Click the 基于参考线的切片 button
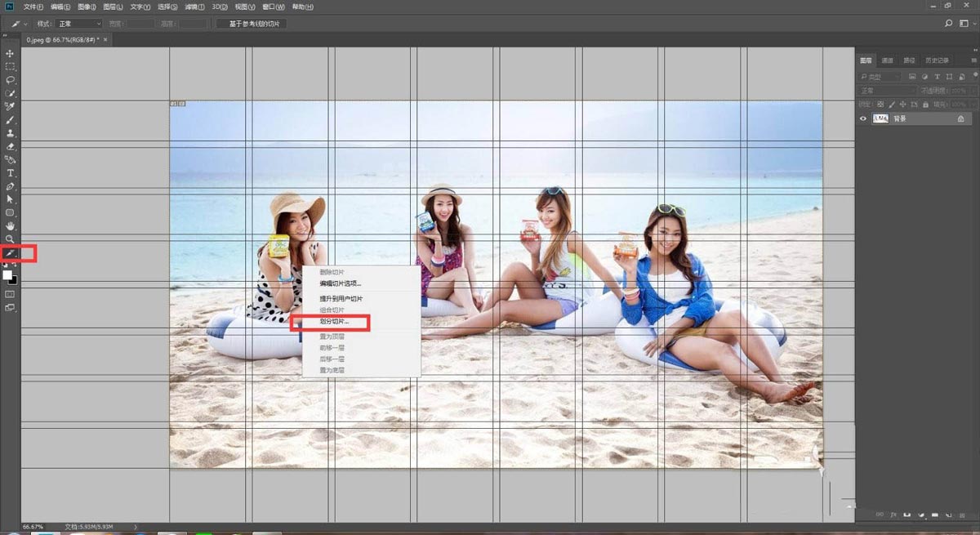The width and height of the screenshot is (980, 535). coord(251,24)
